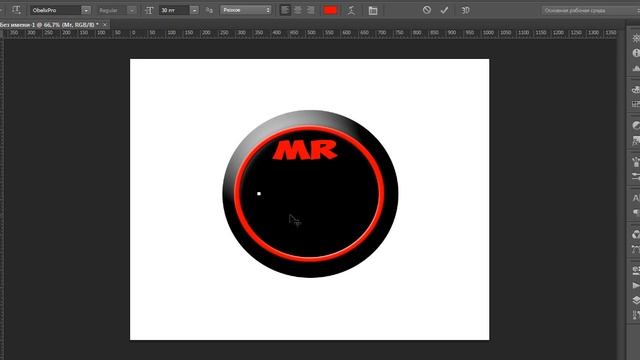Screen dimensions: 640x360
Task: Open the workspace switcher dropdown
Action: coord(590,11)
